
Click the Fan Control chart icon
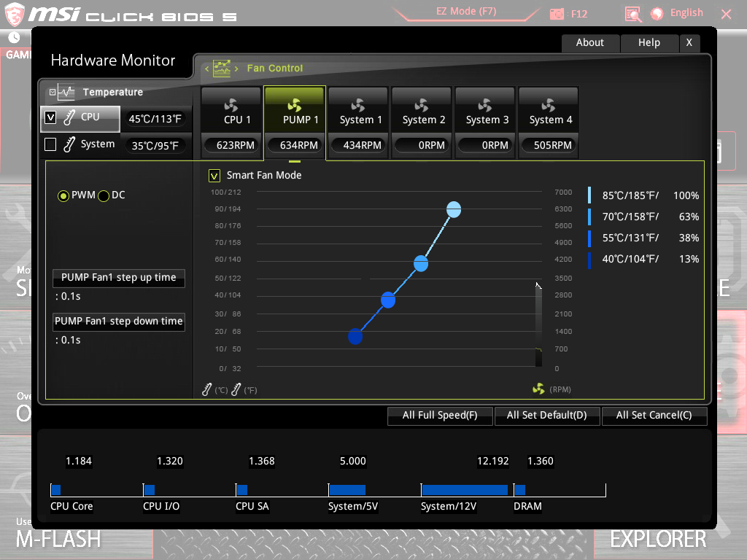[222, 68]
